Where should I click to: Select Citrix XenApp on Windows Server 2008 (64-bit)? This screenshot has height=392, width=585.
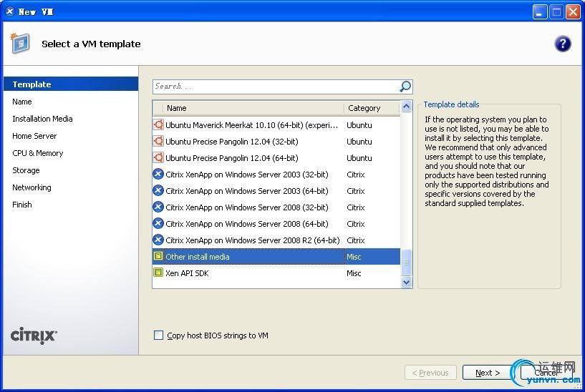coord(246,224)
